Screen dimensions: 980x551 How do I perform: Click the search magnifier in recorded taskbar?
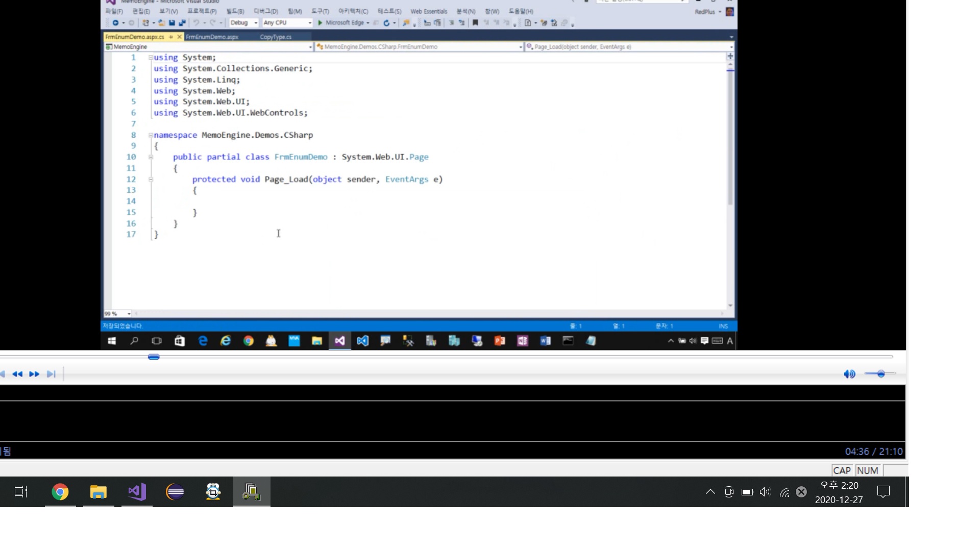134,341
